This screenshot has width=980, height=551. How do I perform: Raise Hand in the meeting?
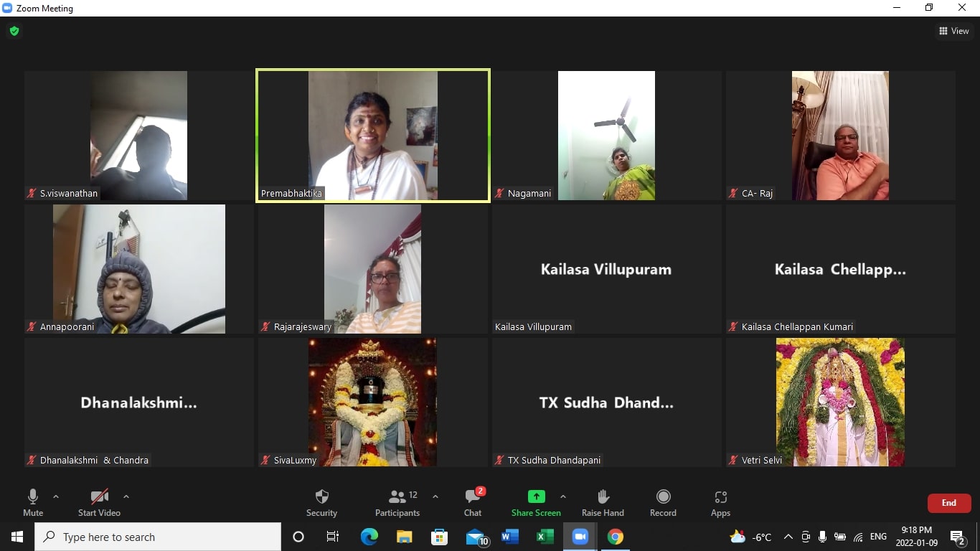coord(603,502)
